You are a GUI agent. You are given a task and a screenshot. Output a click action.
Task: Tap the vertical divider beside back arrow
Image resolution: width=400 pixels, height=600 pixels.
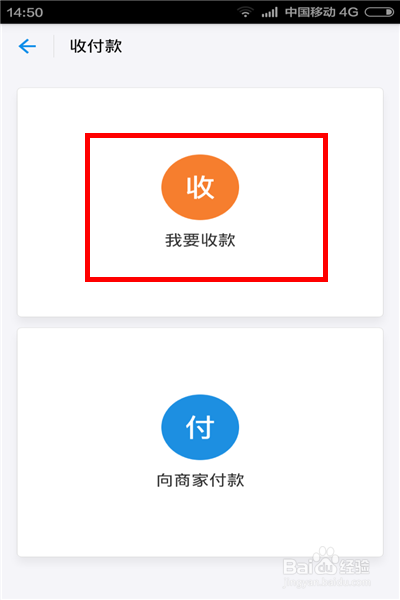tap(54, 46)
